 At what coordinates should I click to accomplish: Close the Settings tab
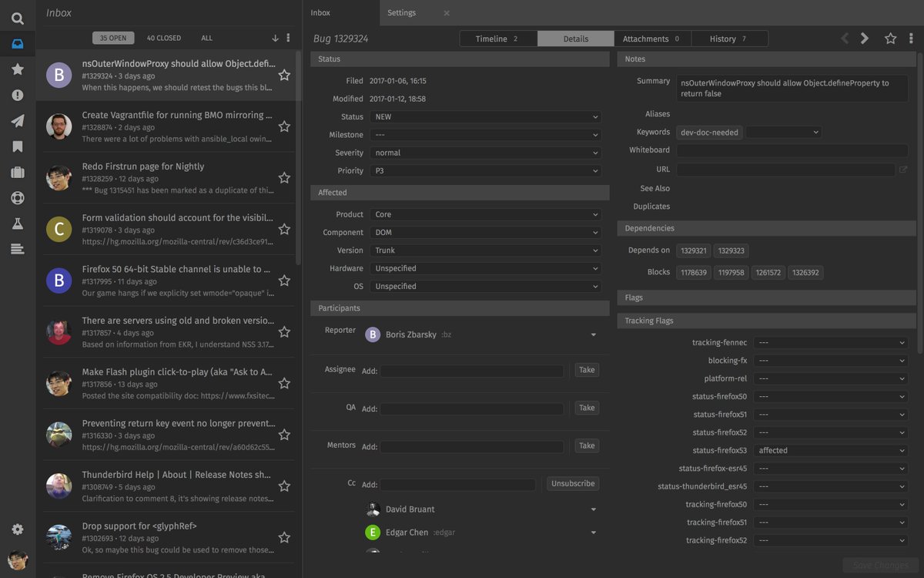tap(447, 13)
